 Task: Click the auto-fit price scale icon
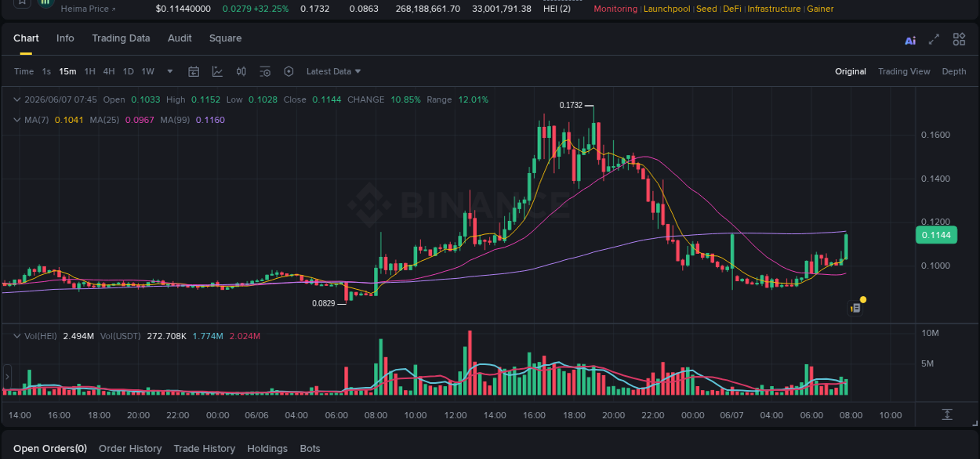pos(947,414)
